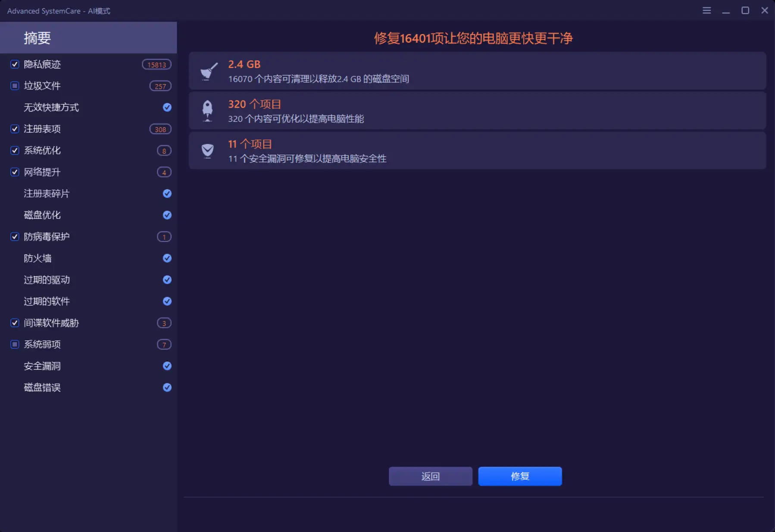This screenshot has height=532, width=775.
Task: Click the 修复 button to start fixing
Action: (520, 476)
